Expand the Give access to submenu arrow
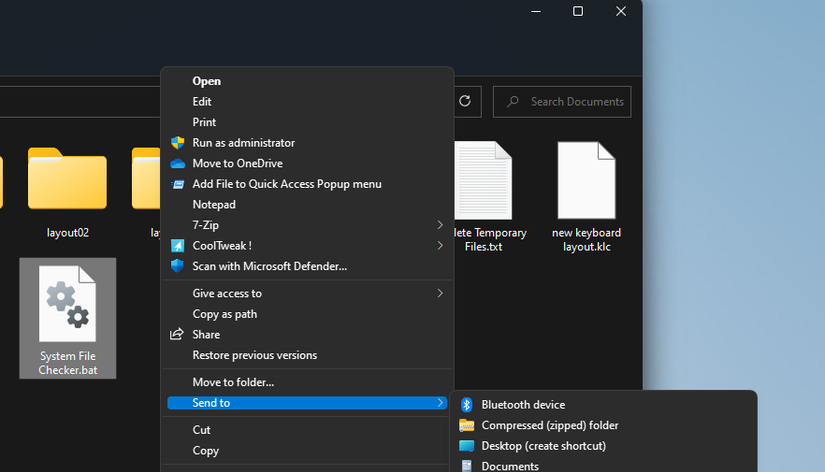The height and width of the screenshot is (472, 825). pyautogui.click(x=440, y=293)
